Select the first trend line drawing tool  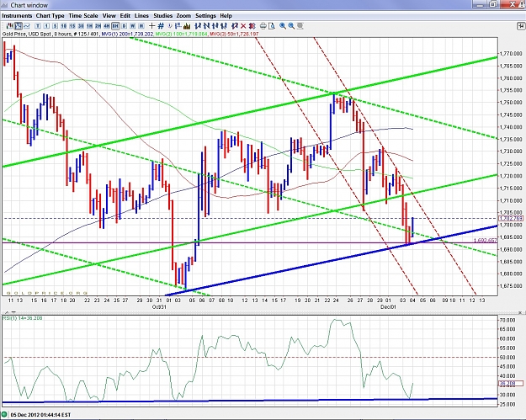(198, 26)
